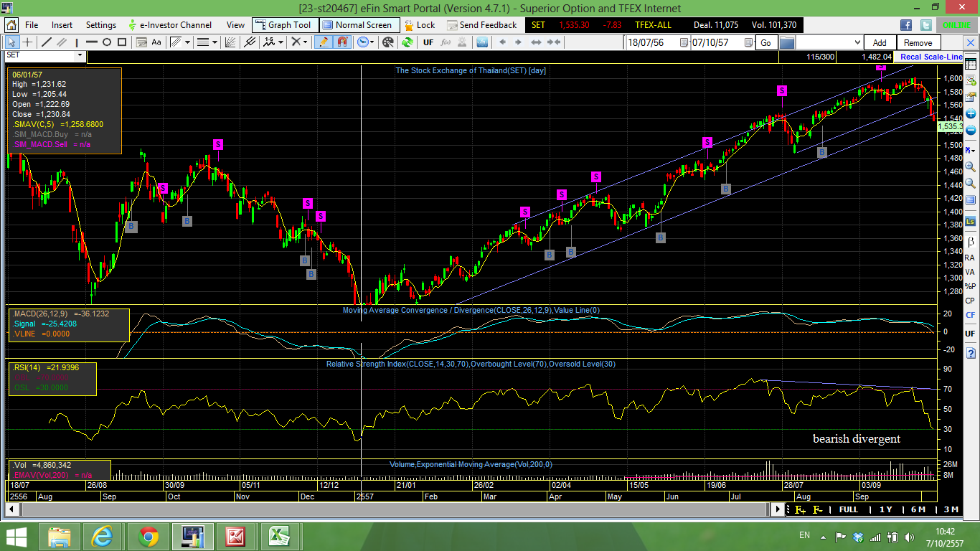
Task: Open the line style dropdown arrow
Action: 215,42
